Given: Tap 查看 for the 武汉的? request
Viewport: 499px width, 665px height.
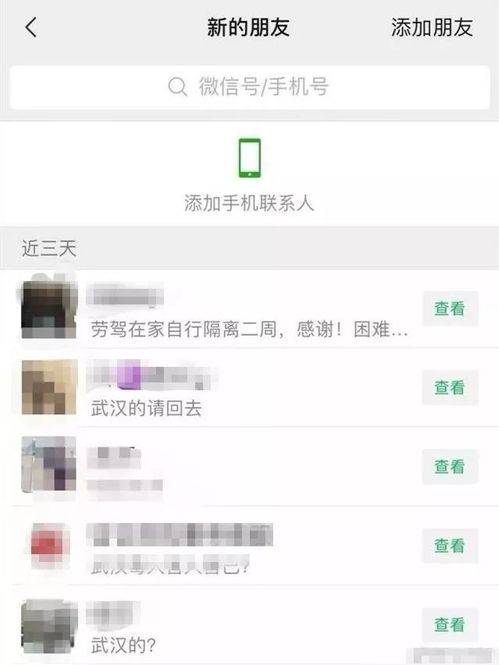Looking at the screenshot, I should (450, 625).
